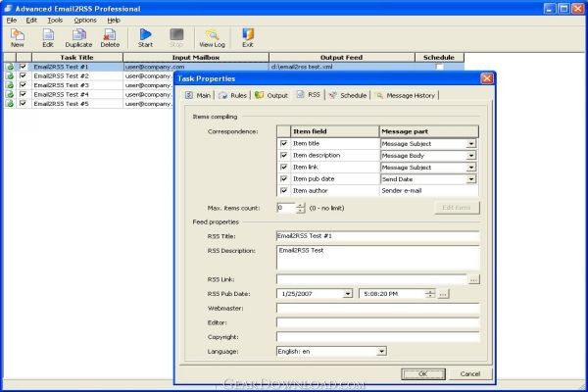This screenshot has height=392, width=588.
Task: Toggle Schedule checkbox for Email2RSS Test #1
Action: coord(439,67)
